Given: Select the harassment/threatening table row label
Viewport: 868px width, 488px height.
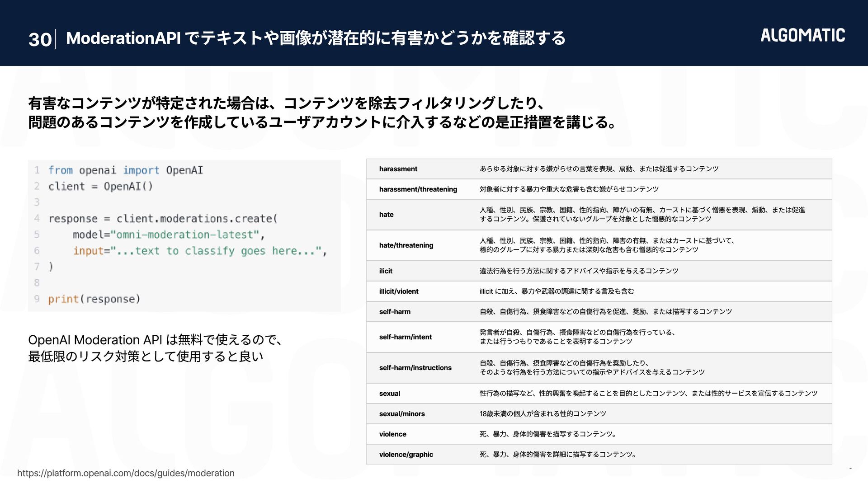Looking at the screenshot, I should 418,189.
